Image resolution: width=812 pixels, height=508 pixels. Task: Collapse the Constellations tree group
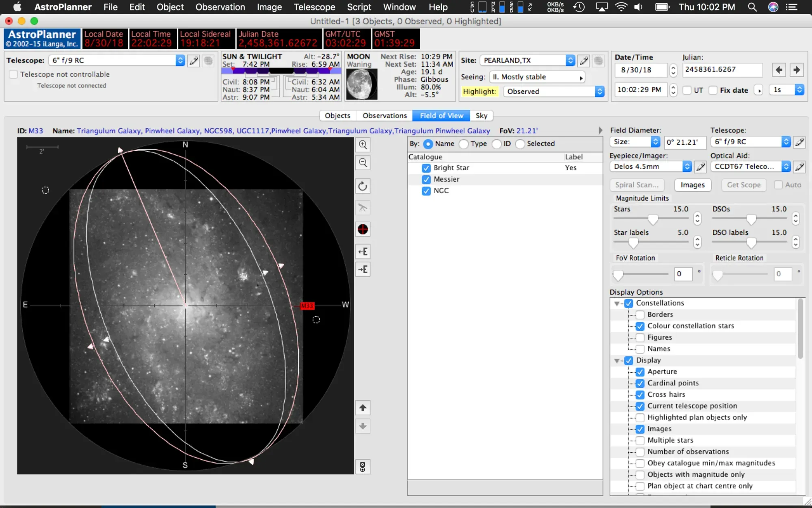coord(617,304)
